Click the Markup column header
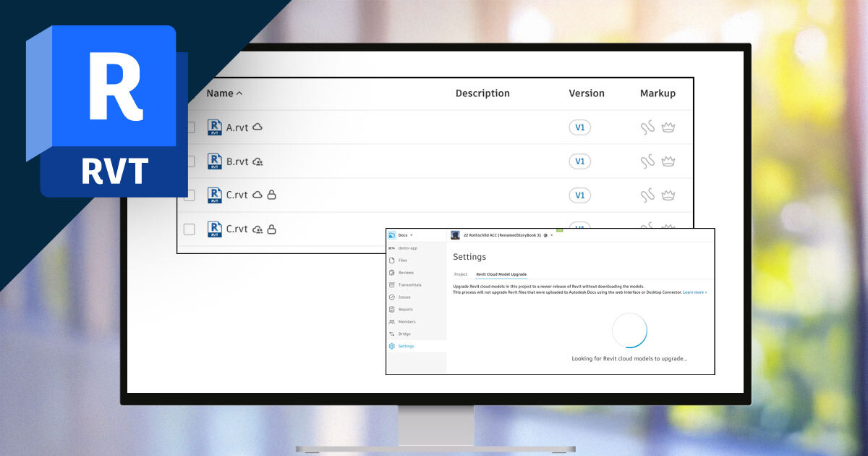The image size is (868, 456). (658, 93)
